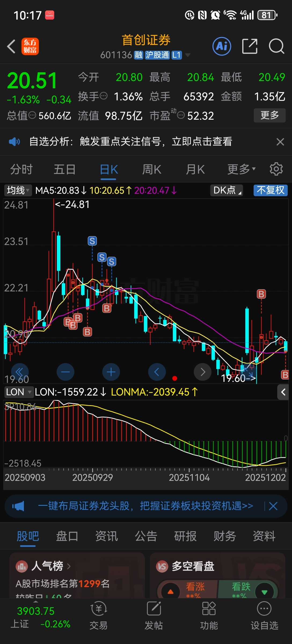The width and height of the screenshot is (292, 644).
Task: Tap the speaker icon beside 自选分析
Action: (14, 141)
